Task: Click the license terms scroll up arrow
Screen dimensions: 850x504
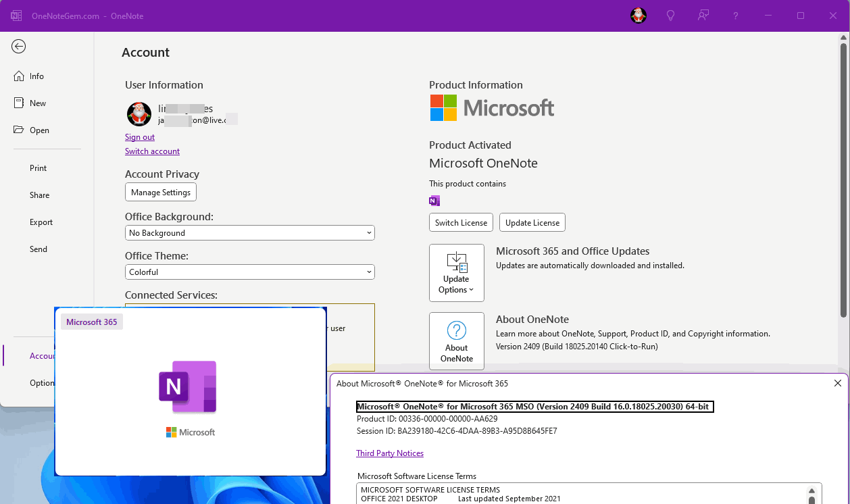Action: [812, 491]
